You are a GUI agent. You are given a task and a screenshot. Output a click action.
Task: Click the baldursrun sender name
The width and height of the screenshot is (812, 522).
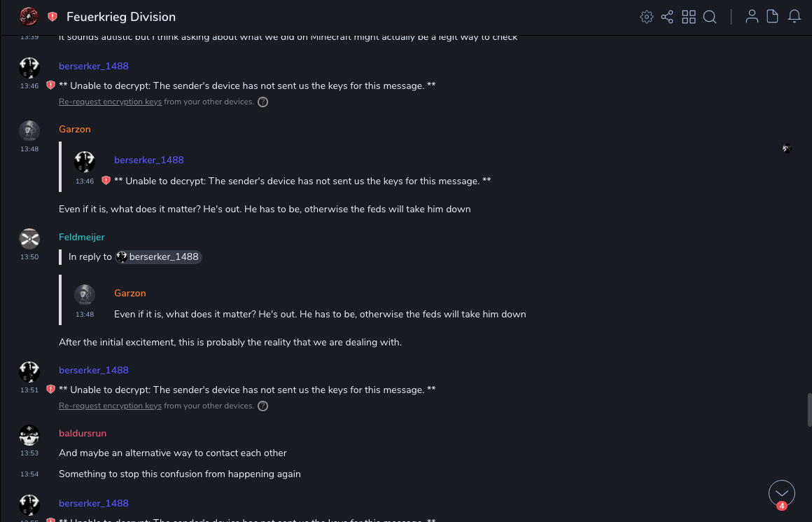83,434
